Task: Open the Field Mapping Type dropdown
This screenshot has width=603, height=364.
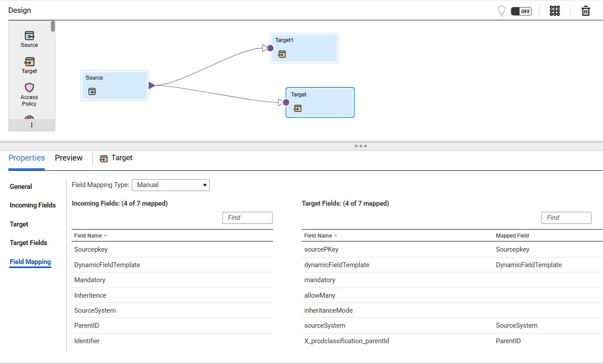Action: point(171,185)
